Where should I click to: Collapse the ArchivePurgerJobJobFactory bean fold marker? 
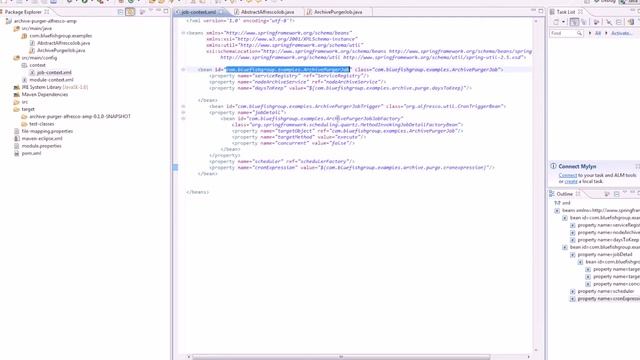183,119
